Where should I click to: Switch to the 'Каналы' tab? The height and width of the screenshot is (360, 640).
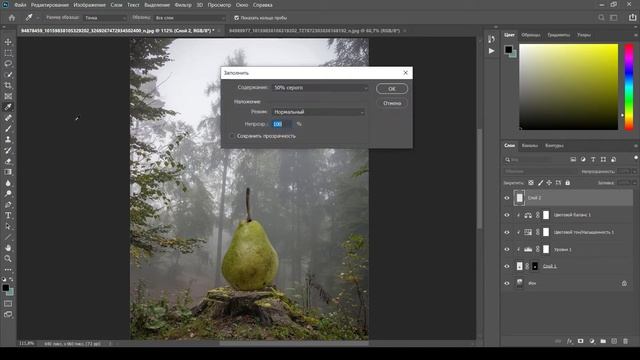click(530, 145)
